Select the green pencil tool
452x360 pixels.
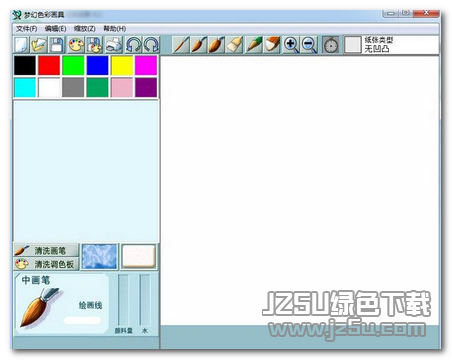(x=254, y=45)
